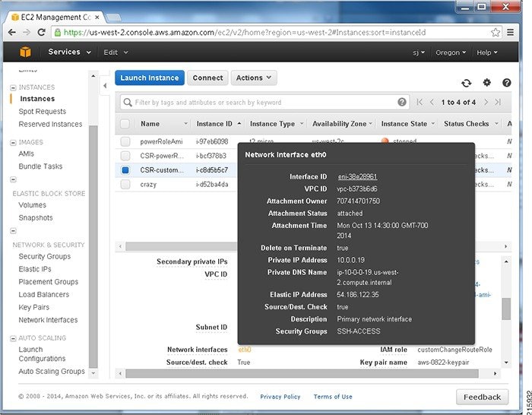Viewport: 532px width, 415px height.
Task: Open Security Groups in the sidebar
Action: pyautogui.click(x=44, y=257)
